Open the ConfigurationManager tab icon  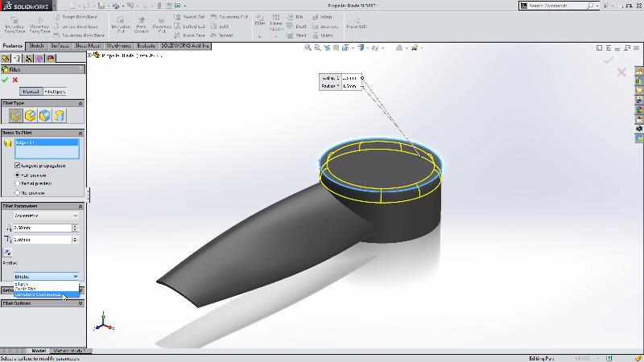point(28,58)
